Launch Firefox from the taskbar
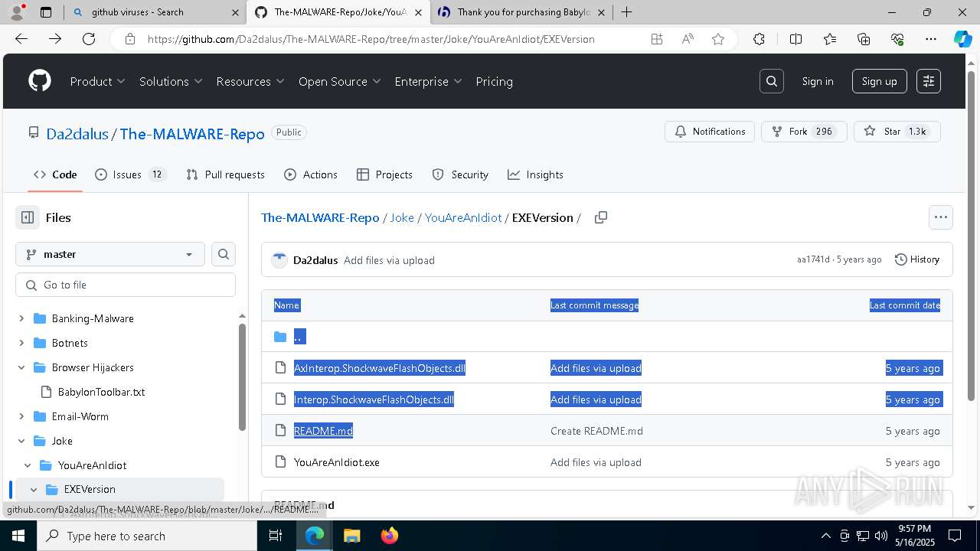The image size is (980, 551). (x=389, y=536)
